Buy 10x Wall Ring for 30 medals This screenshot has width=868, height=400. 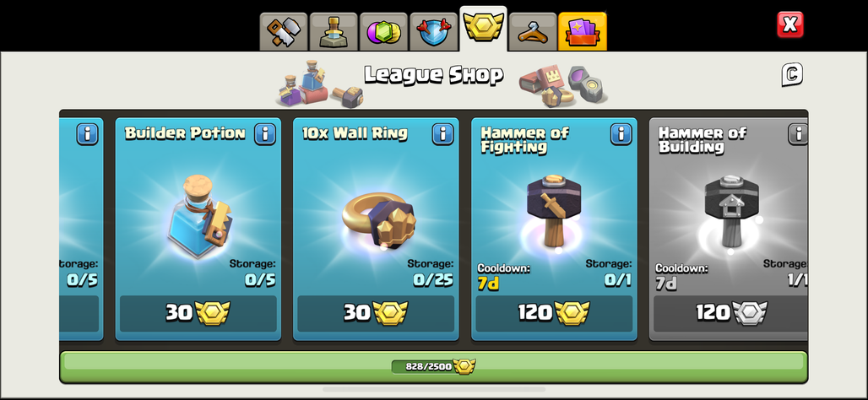pos(376,313)
